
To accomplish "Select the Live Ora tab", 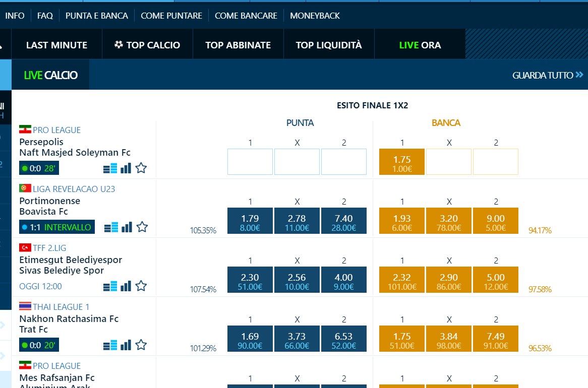I will tap(420, 45).
